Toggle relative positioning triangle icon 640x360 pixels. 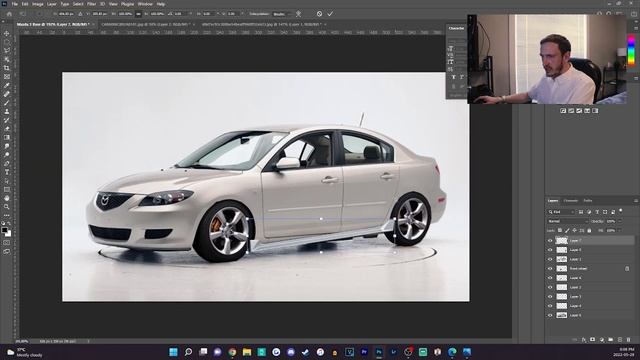[80, 14]
